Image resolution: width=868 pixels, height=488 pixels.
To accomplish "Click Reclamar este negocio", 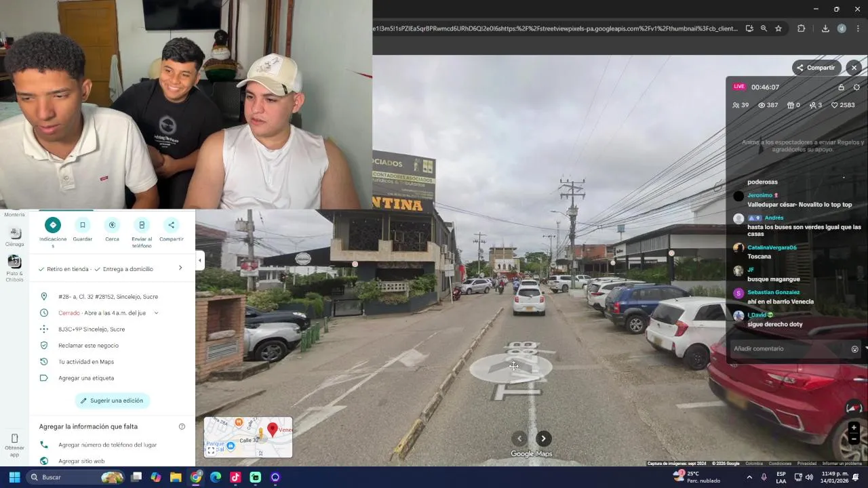I will (88, 346).
